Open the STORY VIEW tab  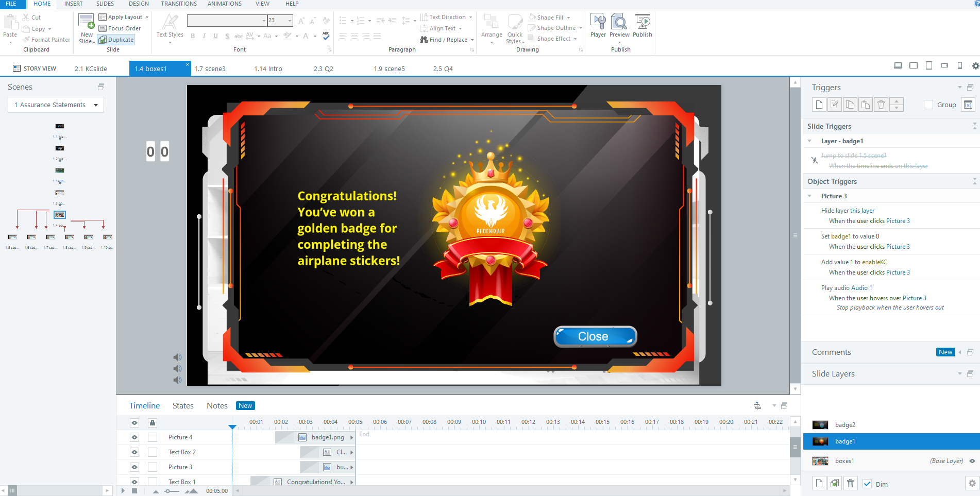(34, 69)
